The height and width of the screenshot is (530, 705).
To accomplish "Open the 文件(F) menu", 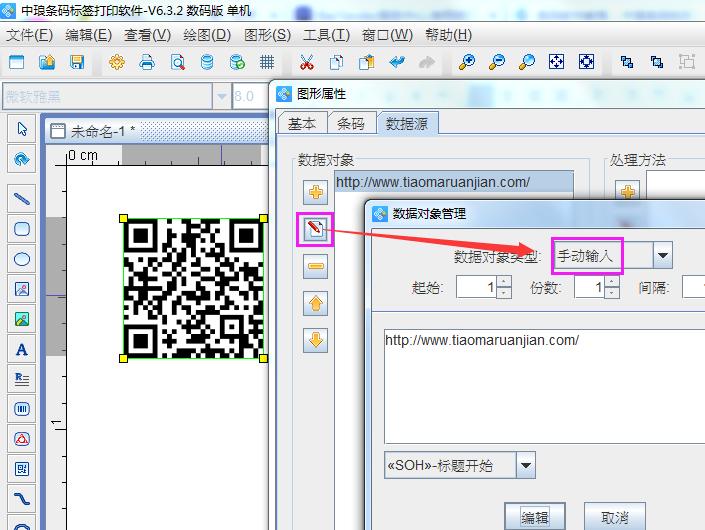I will 30,35.
